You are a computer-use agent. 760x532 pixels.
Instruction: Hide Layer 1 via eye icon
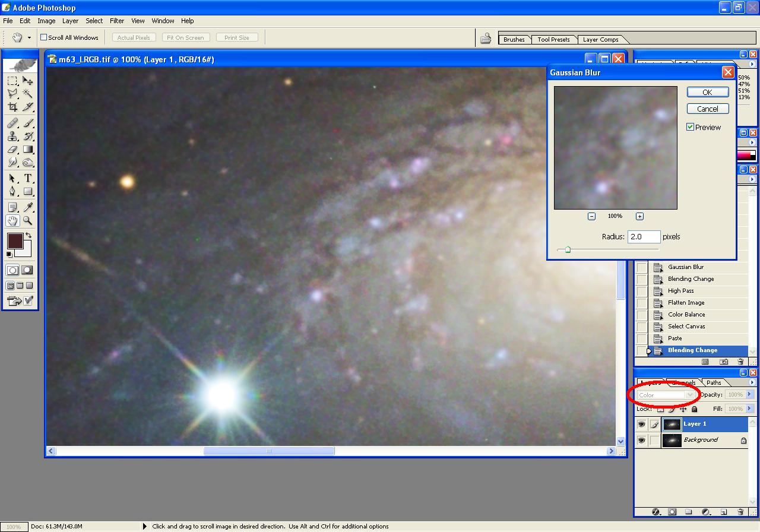tap(641, 425)
